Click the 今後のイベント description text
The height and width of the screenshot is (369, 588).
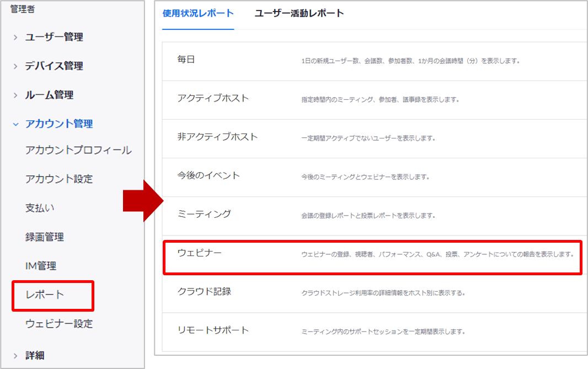click(365, 177)
